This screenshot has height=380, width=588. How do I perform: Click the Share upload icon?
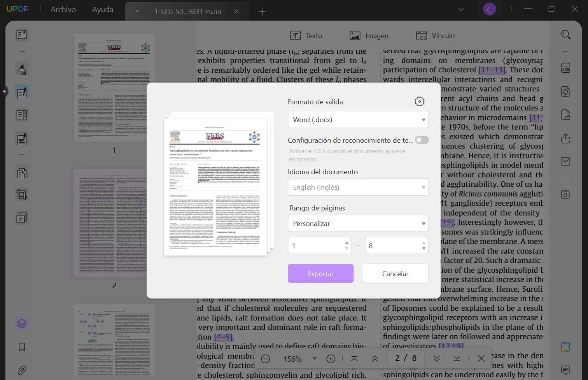click(x=565, y=138)
